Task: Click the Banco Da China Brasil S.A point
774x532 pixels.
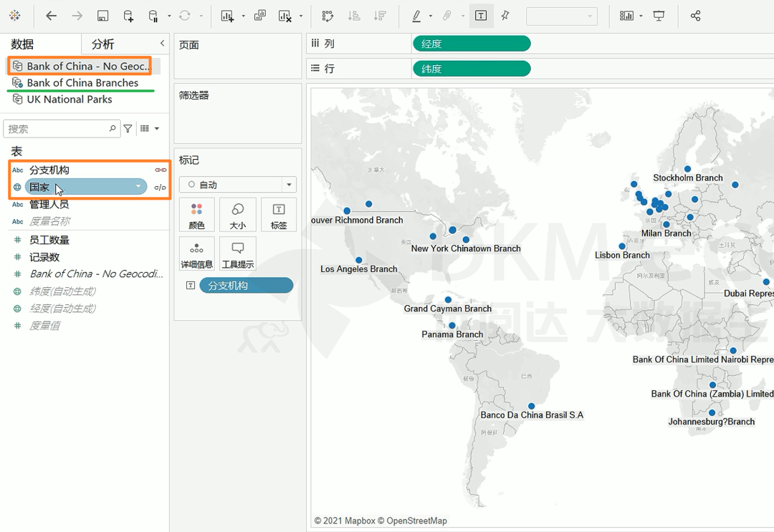Action: click(531, 406)
